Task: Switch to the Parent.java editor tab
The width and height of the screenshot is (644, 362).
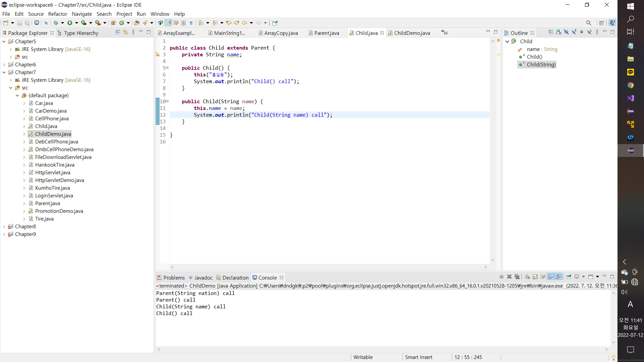Action: tap(326, 33)
